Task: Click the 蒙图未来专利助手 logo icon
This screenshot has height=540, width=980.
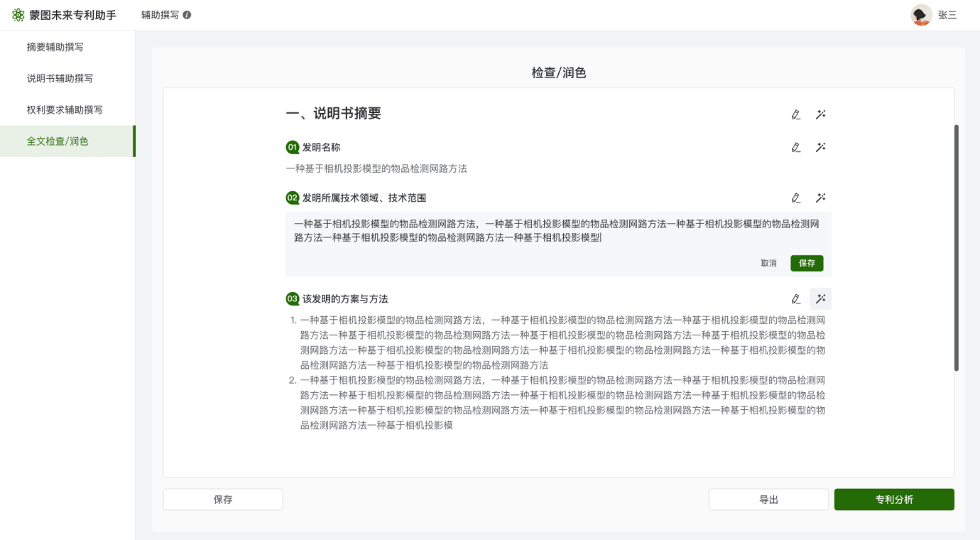Action: point(18,15)
